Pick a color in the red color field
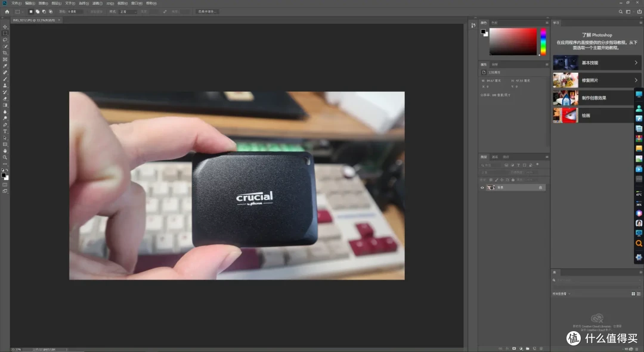Screen dimensions: 644x352 coord(513,42)
